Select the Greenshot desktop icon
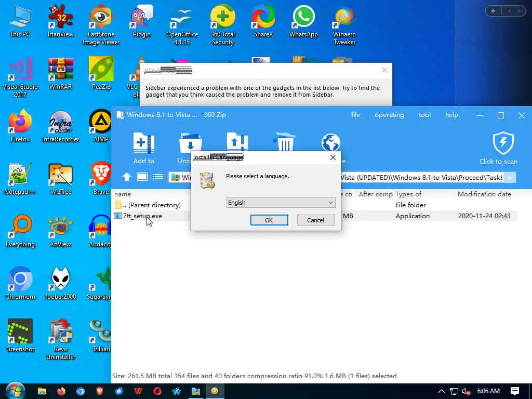This screenshot has height=399, width=532. click(20, 336)
